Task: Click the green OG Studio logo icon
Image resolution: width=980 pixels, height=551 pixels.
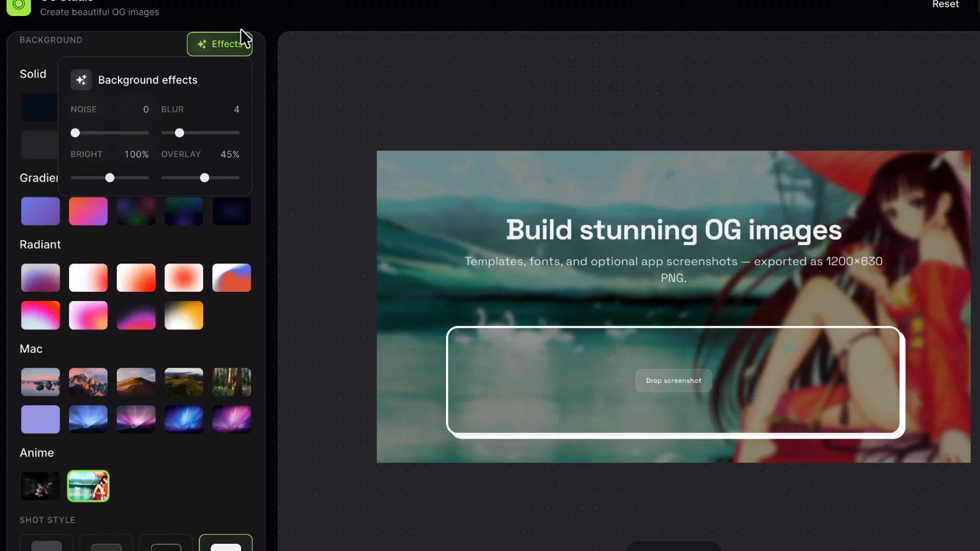Action: click(x=19, y=6)
